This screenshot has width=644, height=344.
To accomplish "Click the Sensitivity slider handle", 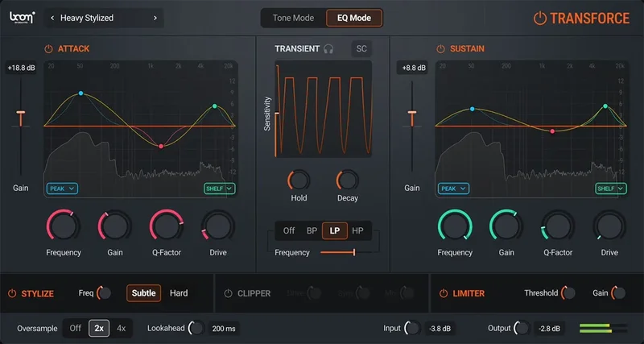I will coord(277,113).
